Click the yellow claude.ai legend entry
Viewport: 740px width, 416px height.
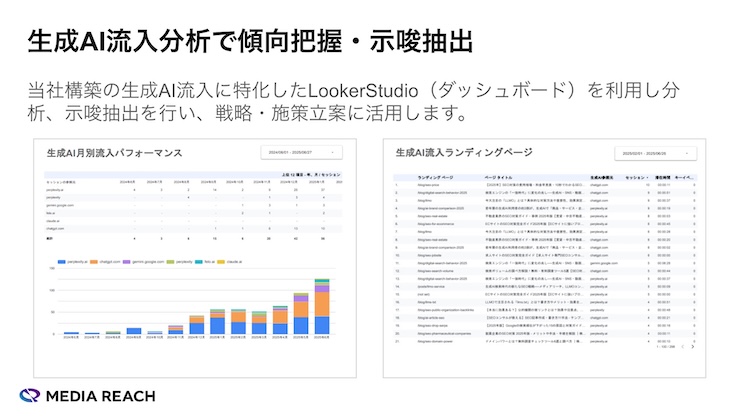tap(229, 262)
